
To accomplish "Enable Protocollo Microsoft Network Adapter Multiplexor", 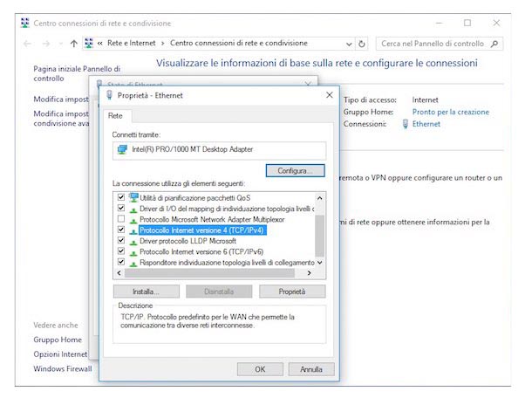I will pyautogui.click(x=120, y=219).
